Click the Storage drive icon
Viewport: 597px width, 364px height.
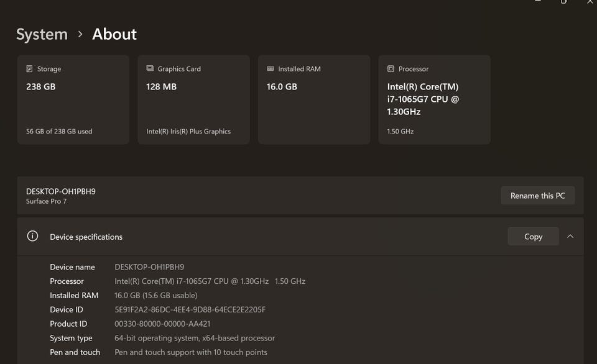point(29,69)
